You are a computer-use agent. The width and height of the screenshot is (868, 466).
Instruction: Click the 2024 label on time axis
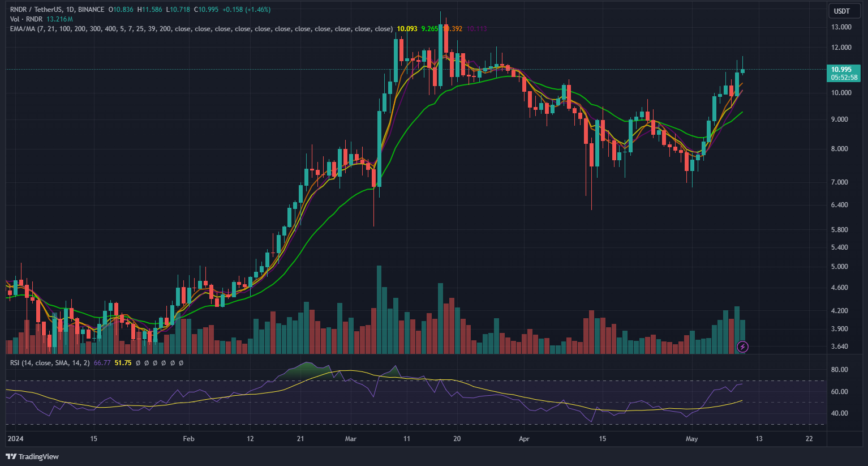coord(15,439)
